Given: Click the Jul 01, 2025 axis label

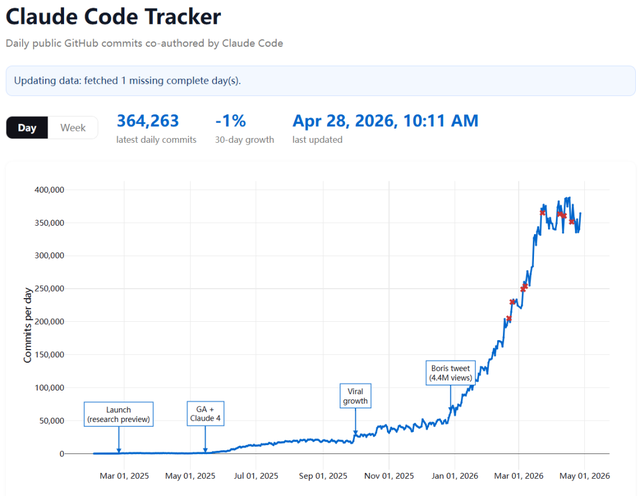Looking at the screenshot, I should (256, 476).
